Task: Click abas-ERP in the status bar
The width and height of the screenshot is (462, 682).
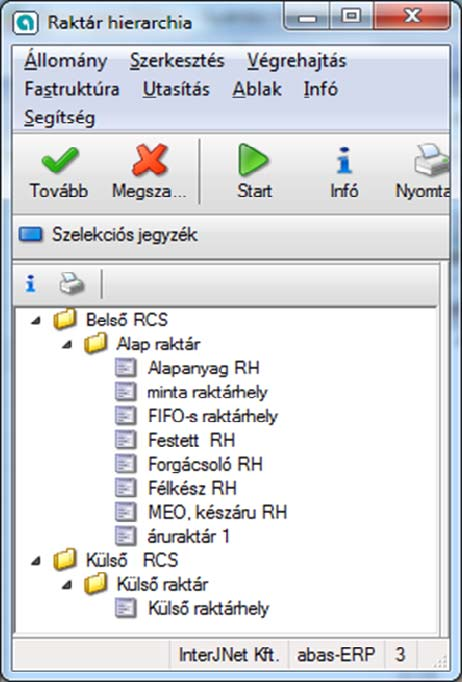Action: tap(336, 655)
